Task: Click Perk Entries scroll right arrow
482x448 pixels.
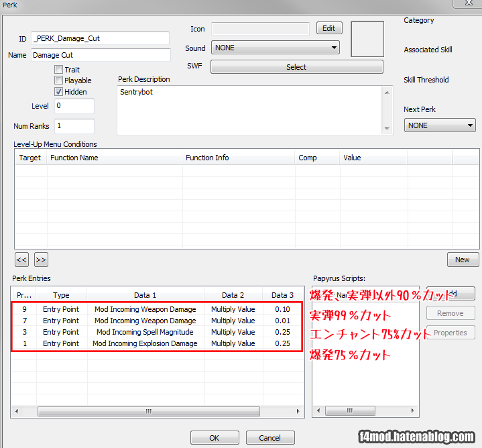Action: (298, 411)
